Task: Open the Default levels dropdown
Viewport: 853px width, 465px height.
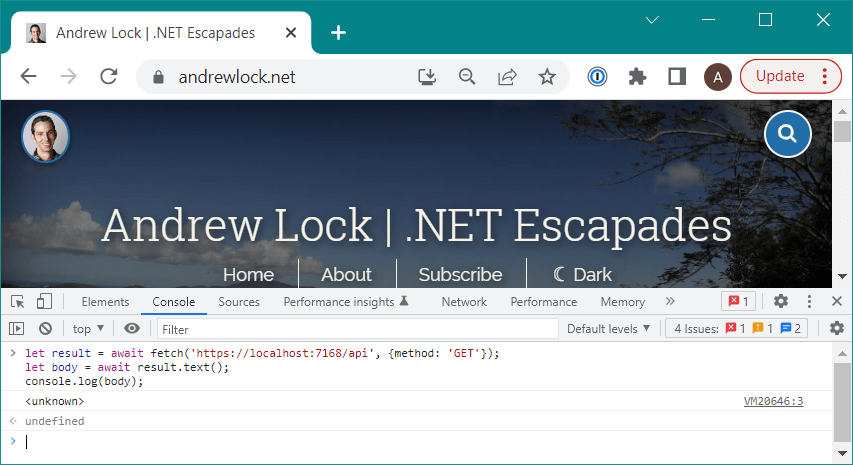Action: click(608, 329)
